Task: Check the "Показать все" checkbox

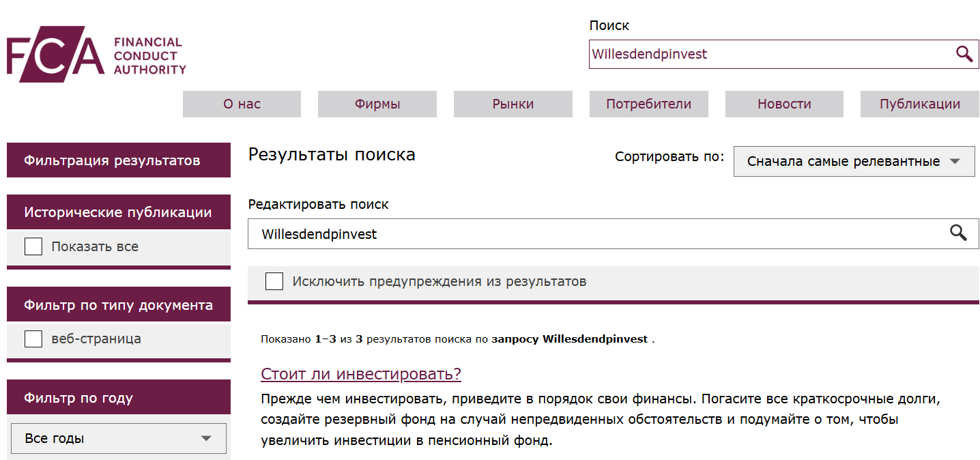Action: (x=33, y=246)
